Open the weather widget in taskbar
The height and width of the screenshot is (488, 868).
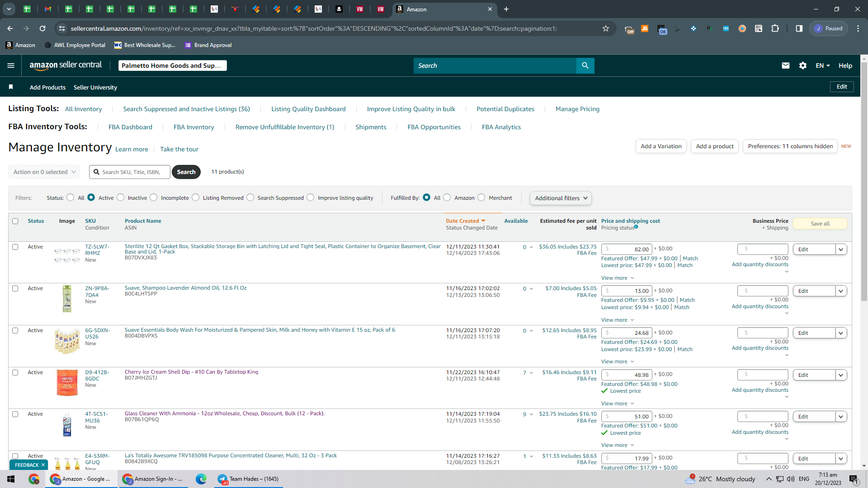pyautogui.click(x=720, y=479)
